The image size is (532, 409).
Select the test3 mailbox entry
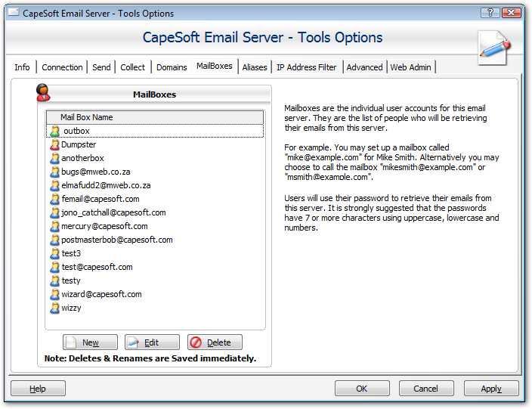[71, 254]
